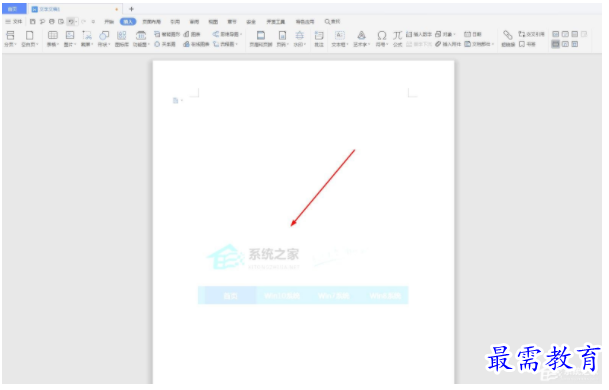
Task: Open the 图标库 icon library
Action: coord(122,39)
